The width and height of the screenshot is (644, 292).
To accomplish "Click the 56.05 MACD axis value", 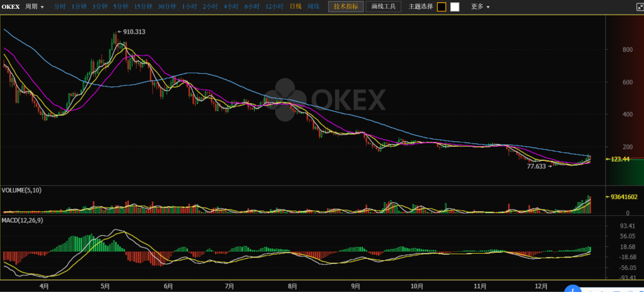I will coord(628,236).
